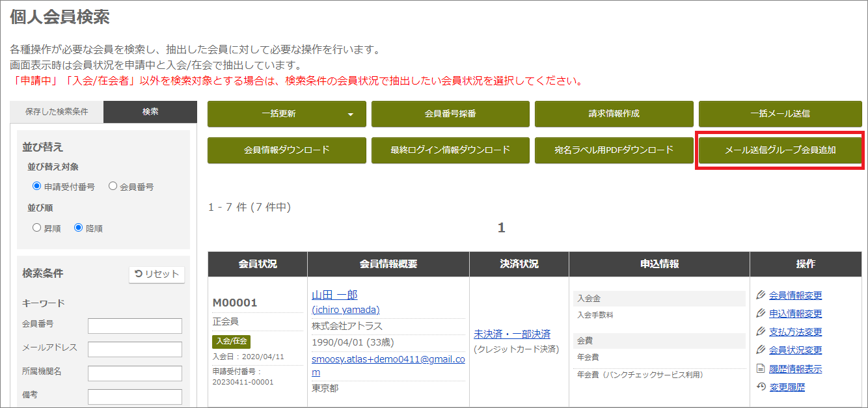Open the (ichiro yamada) link
868x408 pixels.
(346, 310)
